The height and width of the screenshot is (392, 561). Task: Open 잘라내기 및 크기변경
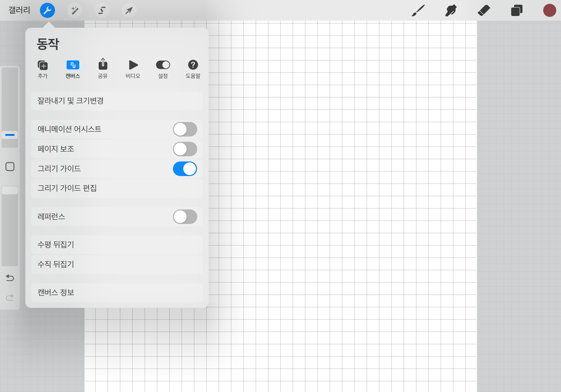(117, 101)
